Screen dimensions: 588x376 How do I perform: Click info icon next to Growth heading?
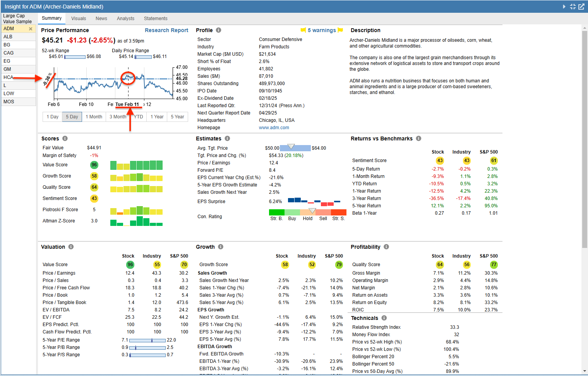pyautogui.click(x=220, y=247)
